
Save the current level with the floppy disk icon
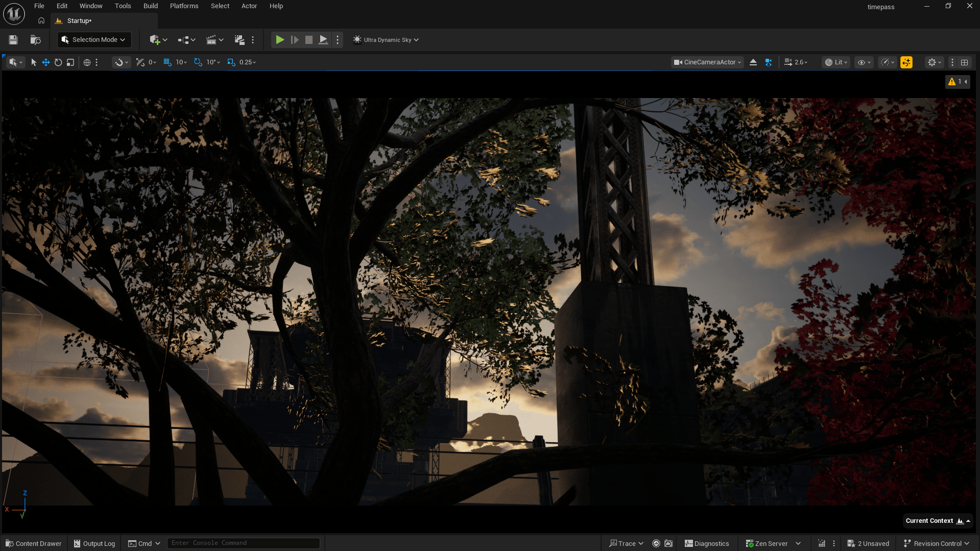click(13, 40)
